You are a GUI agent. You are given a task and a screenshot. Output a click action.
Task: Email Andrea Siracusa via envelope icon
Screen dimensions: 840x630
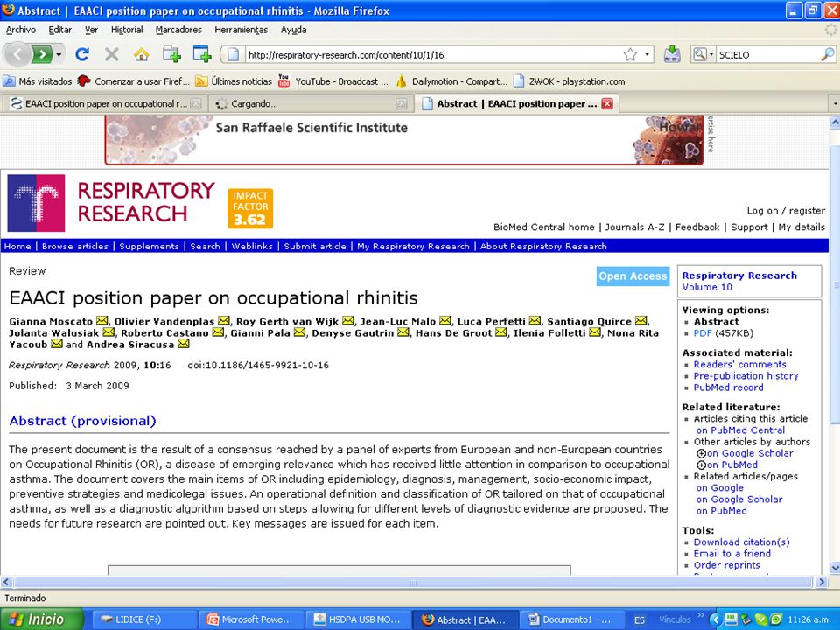183,344
